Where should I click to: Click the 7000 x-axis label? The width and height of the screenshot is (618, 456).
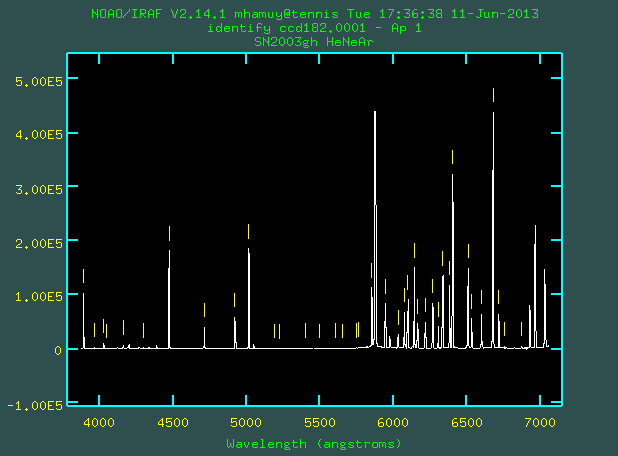click(x=540, y=423)
